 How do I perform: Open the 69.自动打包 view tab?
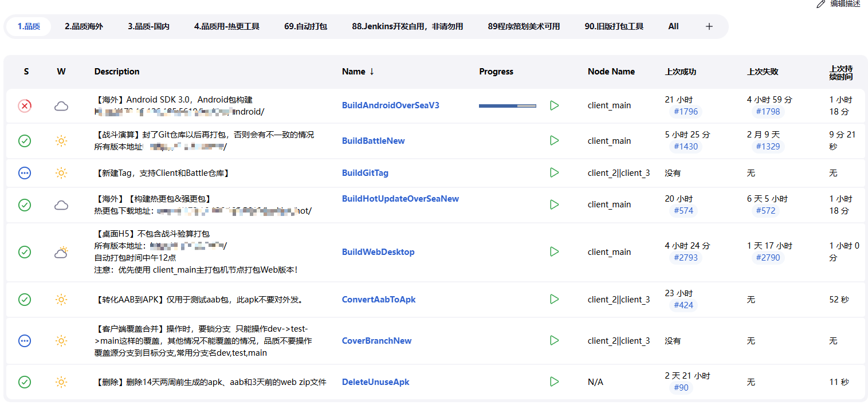305,26
